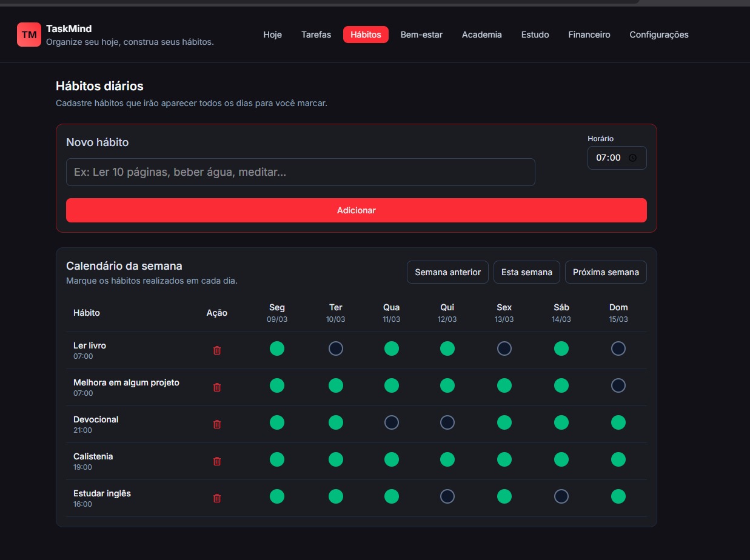Go to the Configurações page
Screen dimensions: 750x560
(658, 35)
